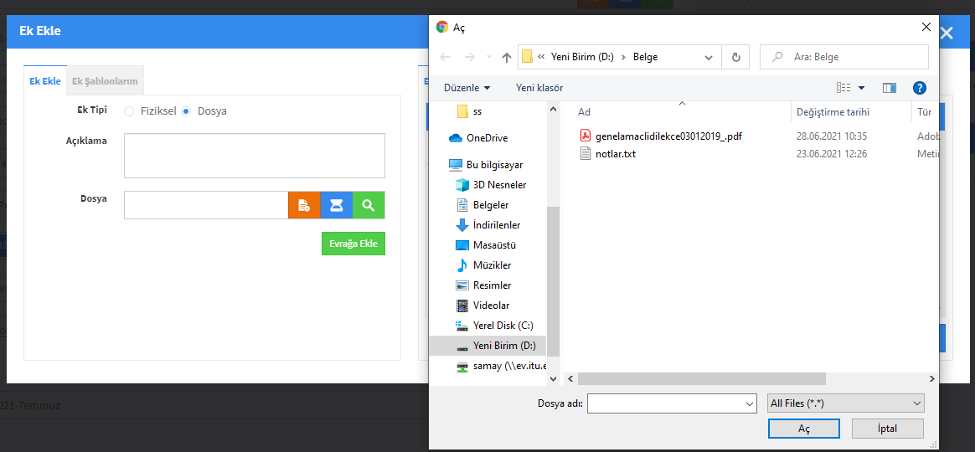
Task: Select the OneDrive item in navigation pane
Action: tap(478, 138)
